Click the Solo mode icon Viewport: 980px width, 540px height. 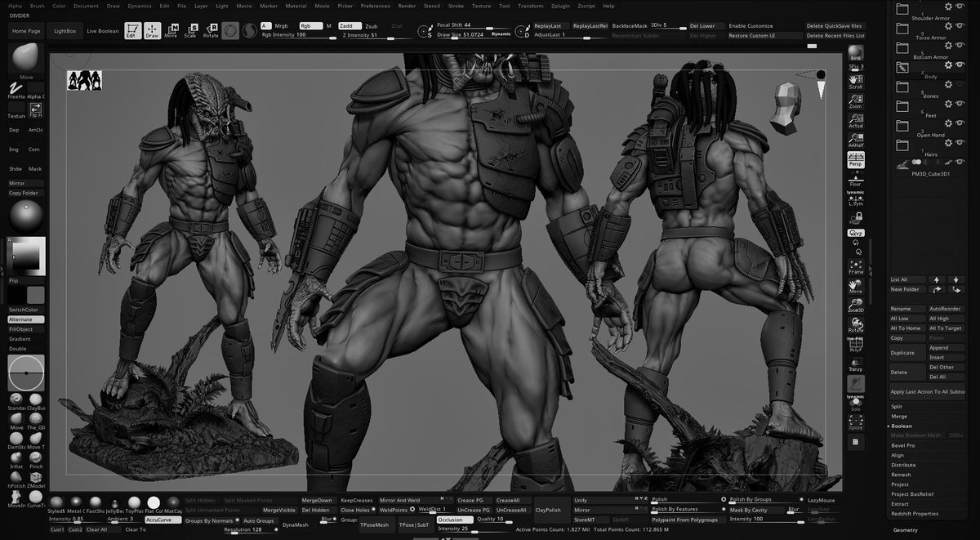click(856, 404)
